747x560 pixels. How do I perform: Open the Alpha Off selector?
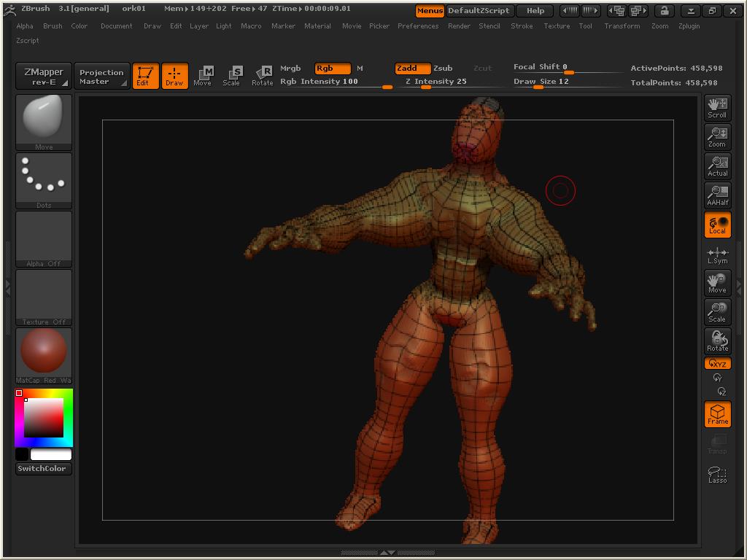(x=43, y=239)
